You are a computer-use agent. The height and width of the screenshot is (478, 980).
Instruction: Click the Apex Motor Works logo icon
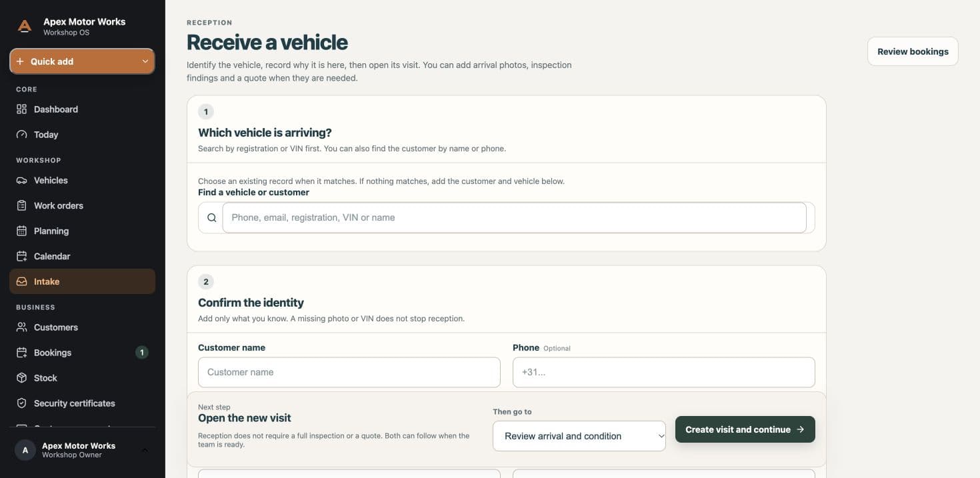(25, 27)
